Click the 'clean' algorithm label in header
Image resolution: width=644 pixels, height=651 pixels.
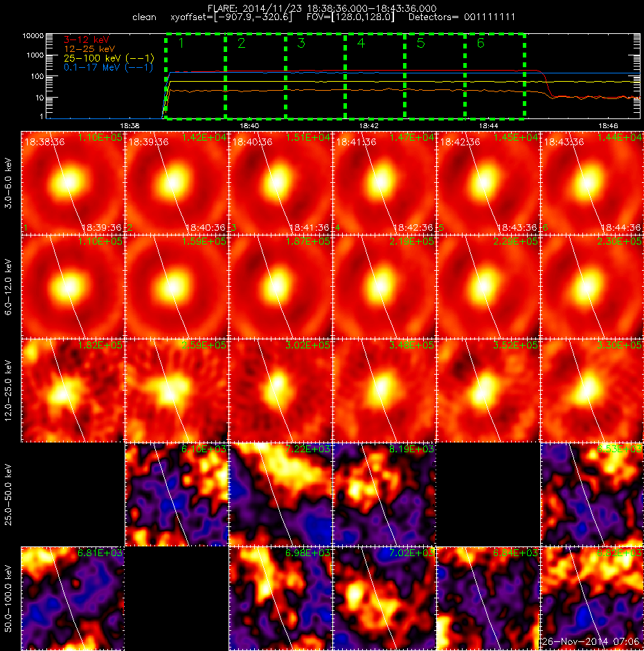tap(144, 17)
